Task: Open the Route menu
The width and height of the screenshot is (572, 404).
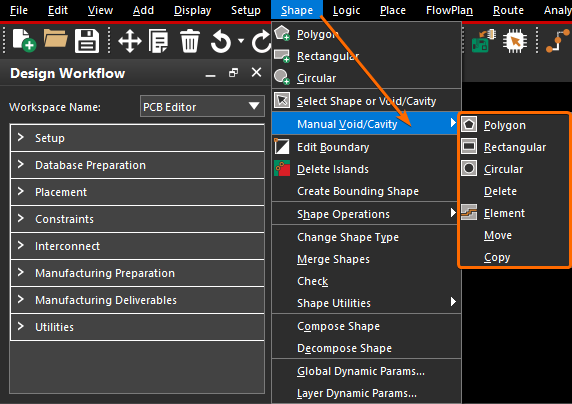Action: (508, 10)
